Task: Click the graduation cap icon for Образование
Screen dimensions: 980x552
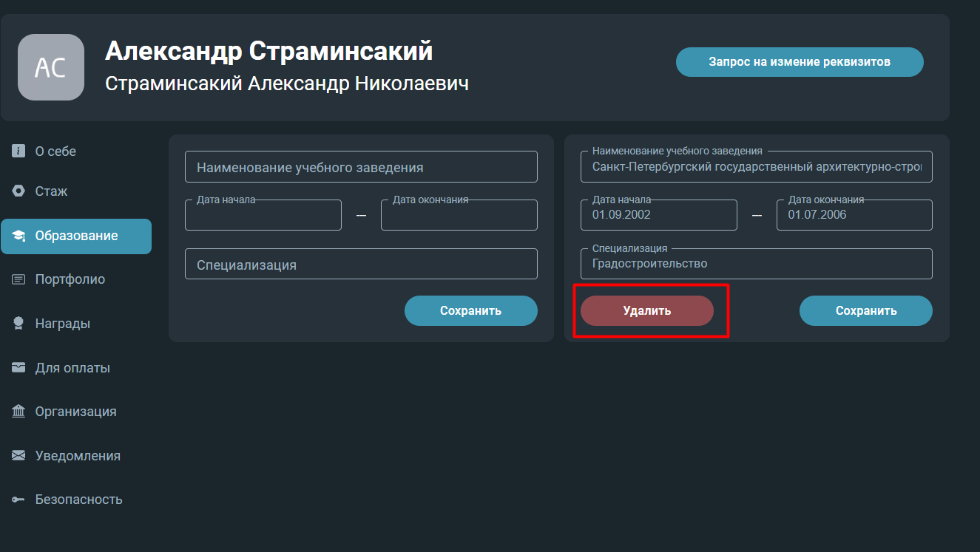Action: (18, 236)
